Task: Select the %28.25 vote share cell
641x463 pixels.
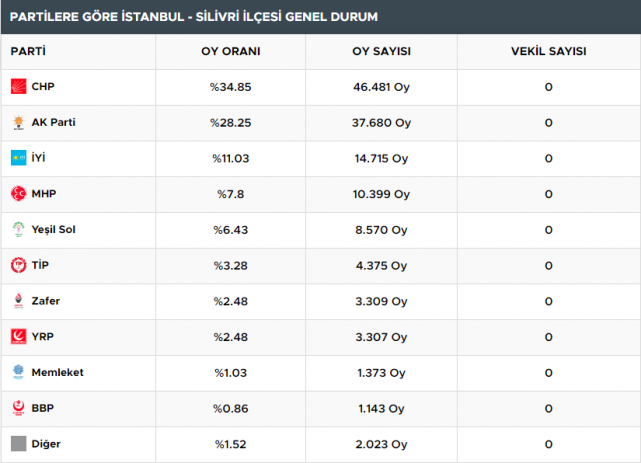Action: [x=231, y=123]
